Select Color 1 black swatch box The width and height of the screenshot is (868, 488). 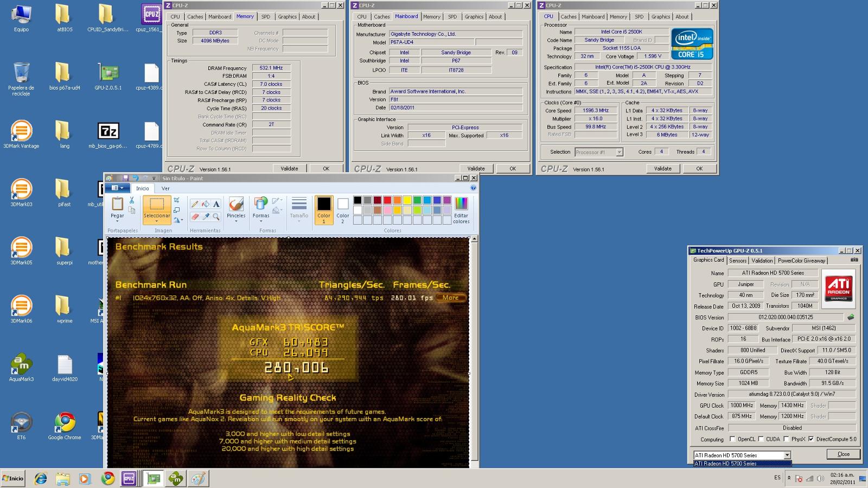(324, 210)
